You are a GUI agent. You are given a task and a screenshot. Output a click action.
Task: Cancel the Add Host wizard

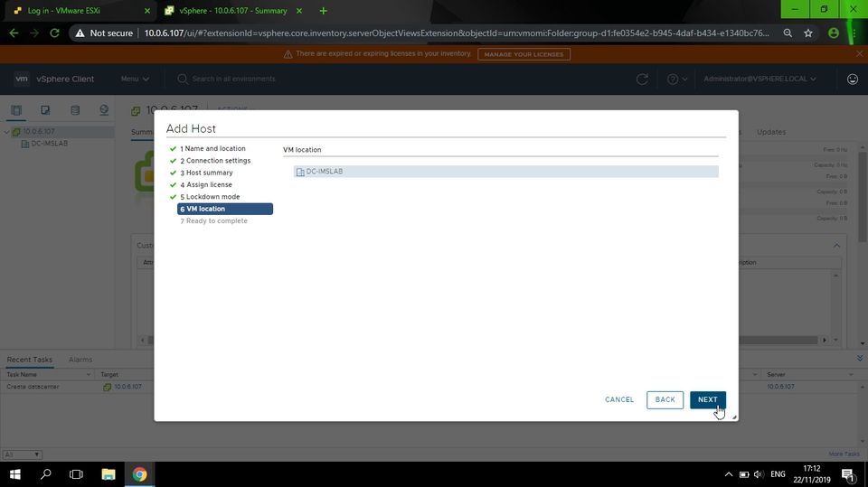pos(618,399)
